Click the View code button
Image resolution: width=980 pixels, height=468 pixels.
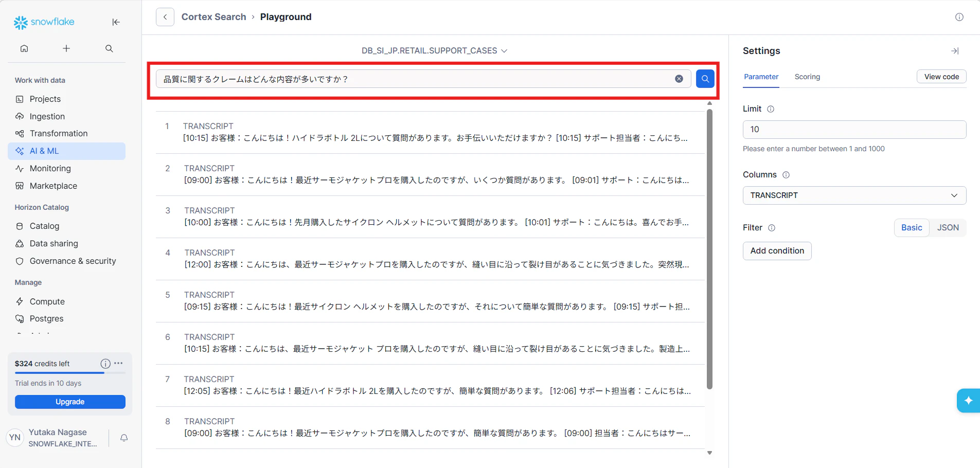pyautogui.click(x=941, y=77)
